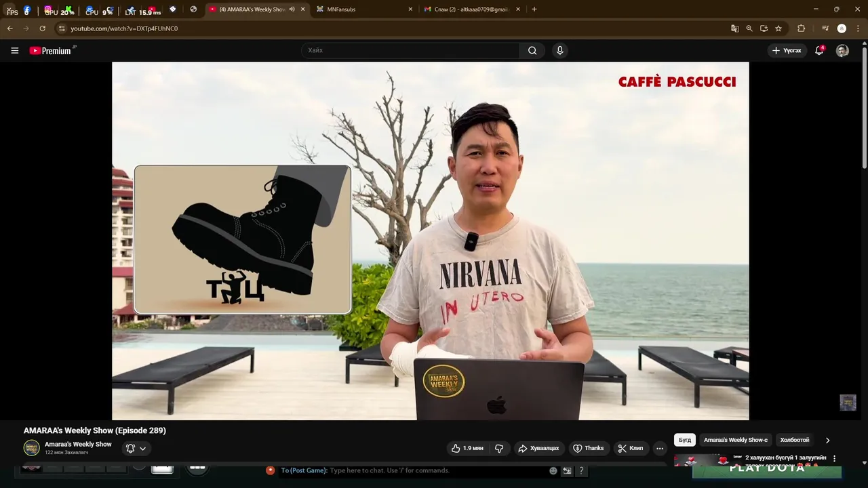This screenshot has height=488, width=868.
Task: Open a new browser tab
Action: click(534, 9)
